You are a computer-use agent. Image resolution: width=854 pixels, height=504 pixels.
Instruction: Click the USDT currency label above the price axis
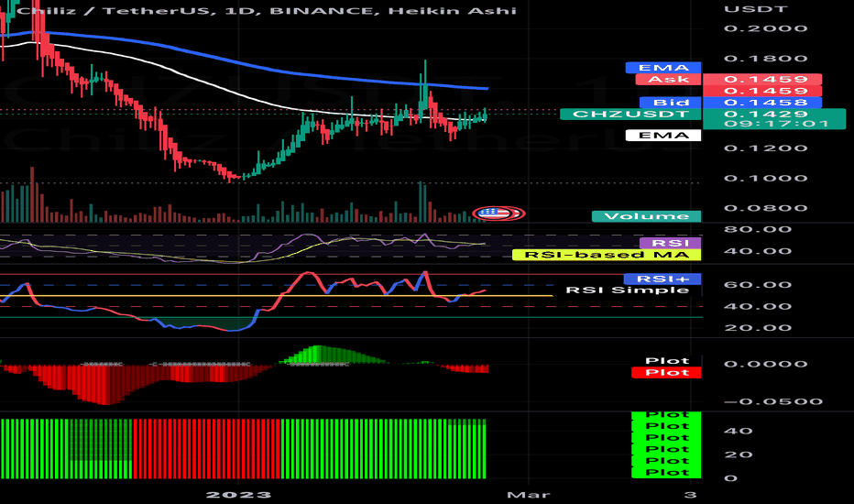[755, 9]
